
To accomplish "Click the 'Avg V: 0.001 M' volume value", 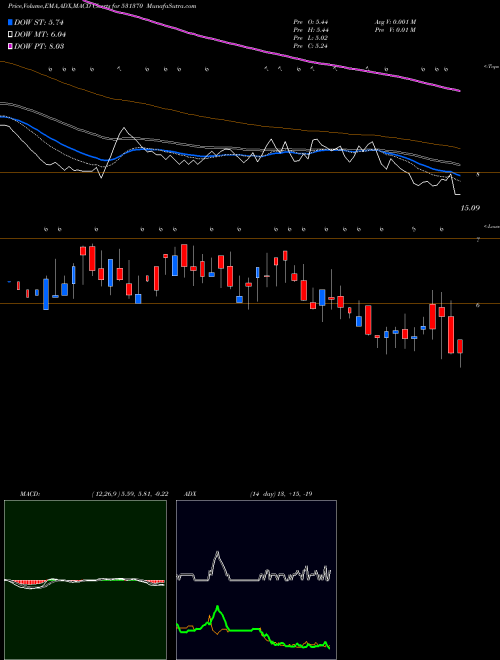I will (395, 21).
